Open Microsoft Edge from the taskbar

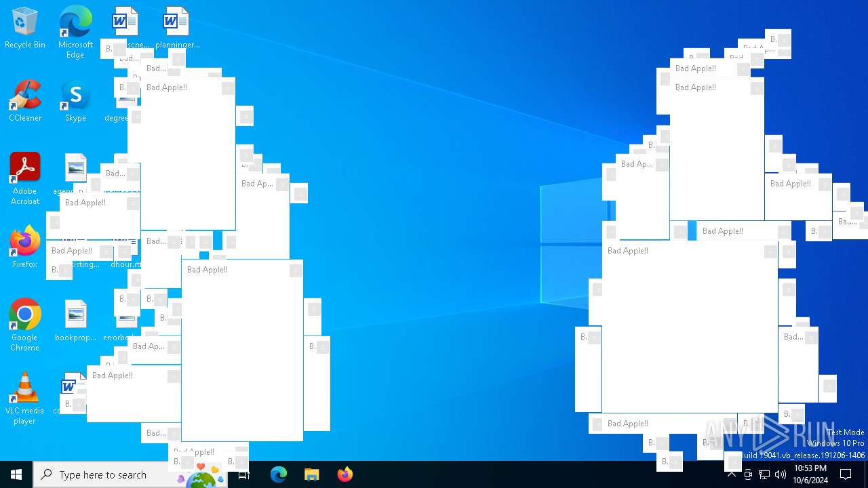279,474
